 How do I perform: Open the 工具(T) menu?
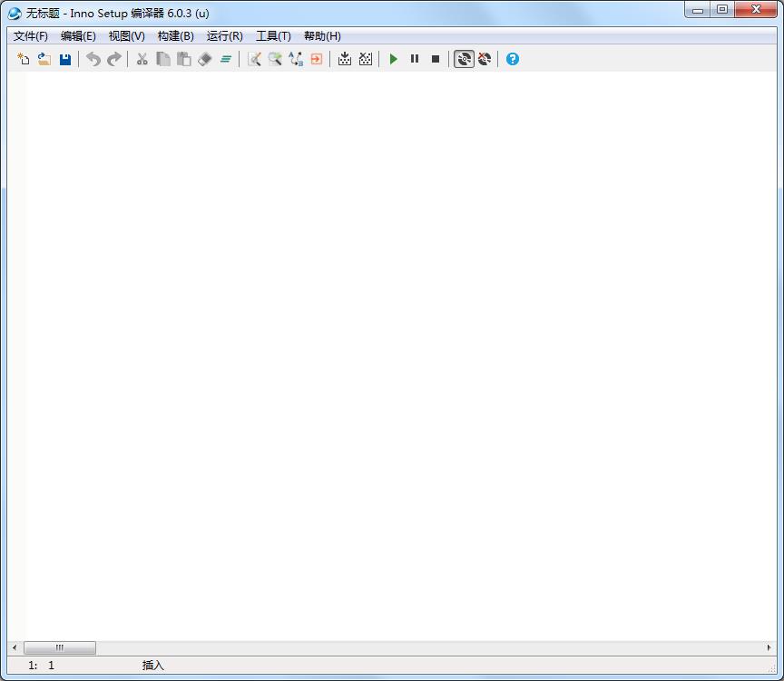(273, 36)
